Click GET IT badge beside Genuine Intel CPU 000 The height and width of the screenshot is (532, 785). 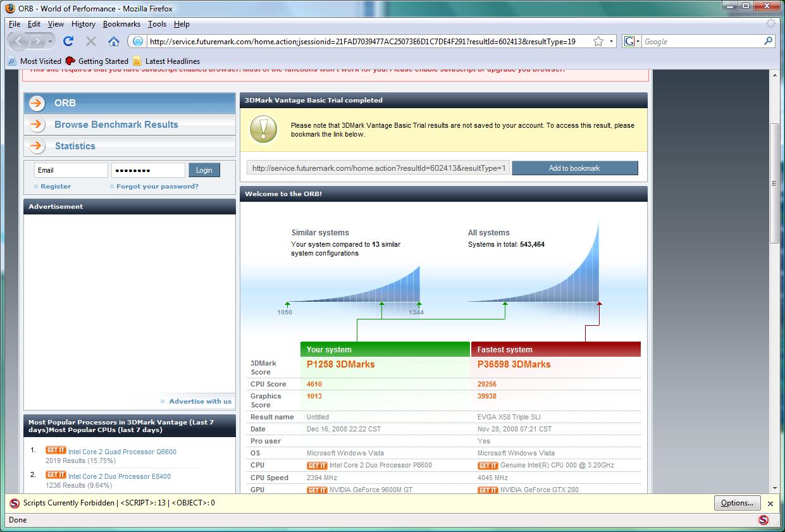click(x=488, y=466)
